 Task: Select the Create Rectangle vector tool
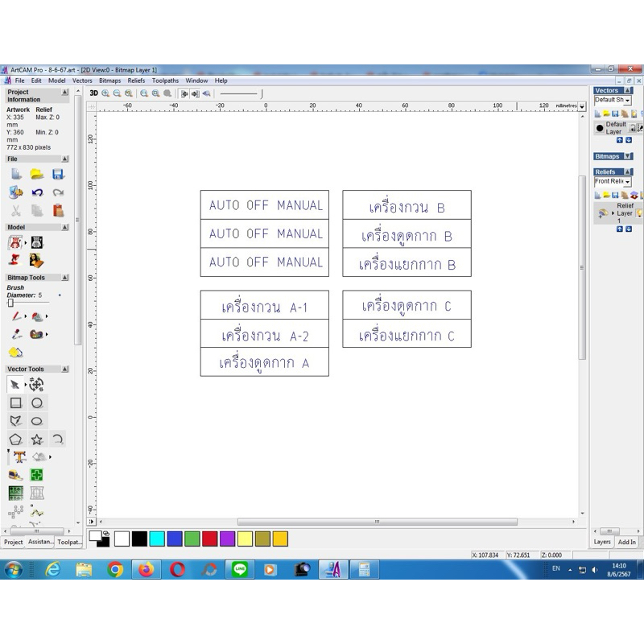15,402
